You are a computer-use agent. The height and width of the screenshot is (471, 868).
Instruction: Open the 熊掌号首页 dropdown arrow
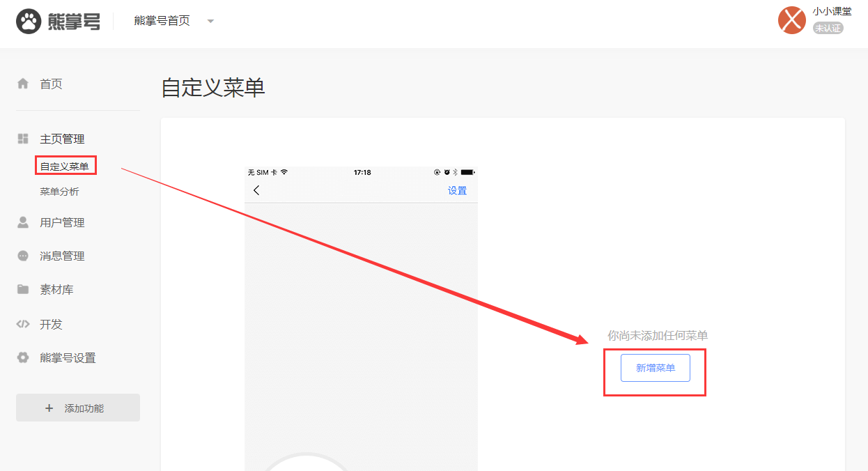click(210, 21)
